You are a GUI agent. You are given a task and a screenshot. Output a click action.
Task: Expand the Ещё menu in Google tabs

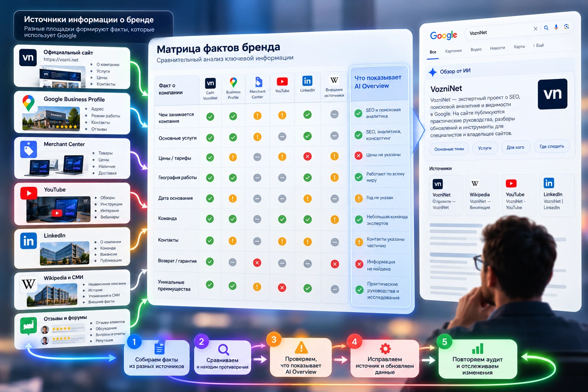(x=539, y=46)
